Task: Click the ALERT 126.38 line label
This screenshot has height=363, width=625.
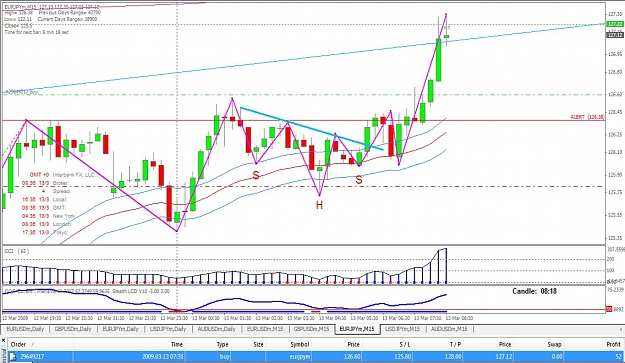Action: (x=587, y=117)
